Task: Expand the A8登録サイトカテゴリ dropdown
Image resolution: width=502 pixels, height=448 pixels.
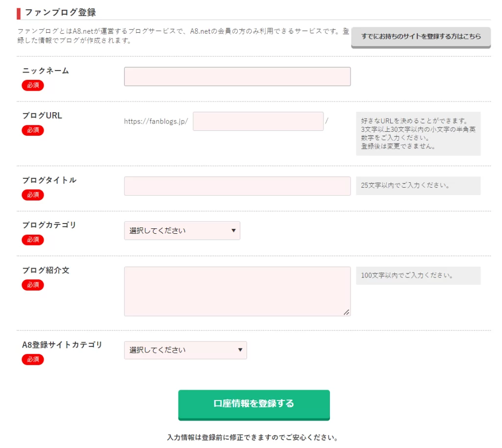Action: click(185, 350)
